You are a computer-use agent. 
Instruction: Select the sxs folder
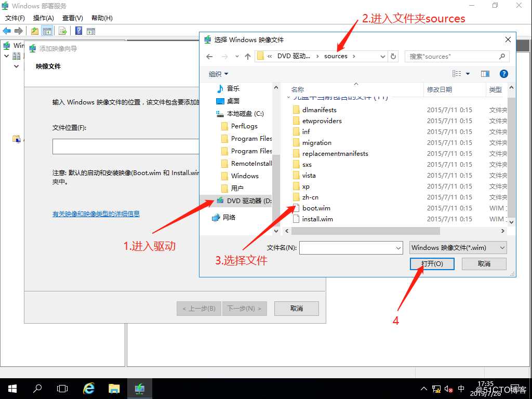pos(307,165)
